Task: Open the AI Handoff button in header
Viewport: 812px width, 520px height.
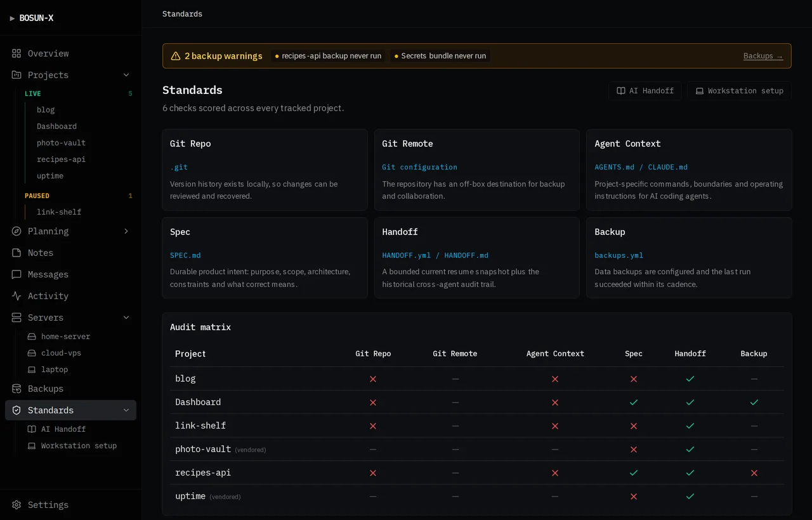Action: point(645,91)
